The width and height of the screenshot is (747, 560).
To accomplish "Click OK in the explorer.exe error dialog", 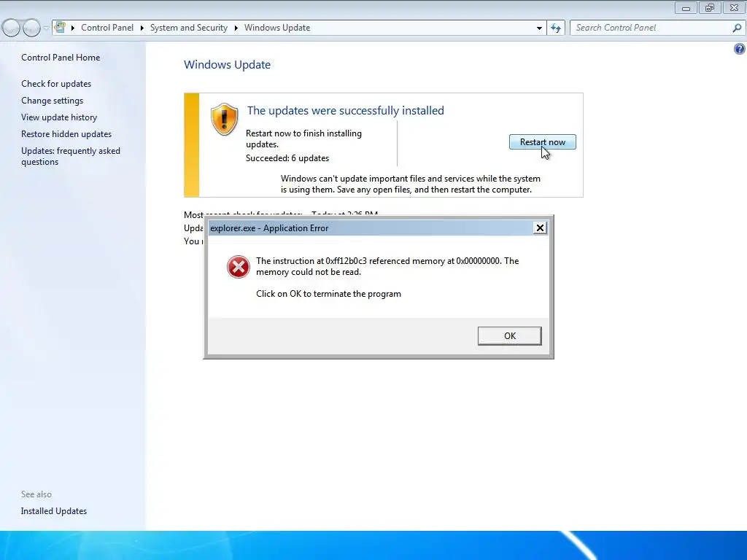I will 509,335.
